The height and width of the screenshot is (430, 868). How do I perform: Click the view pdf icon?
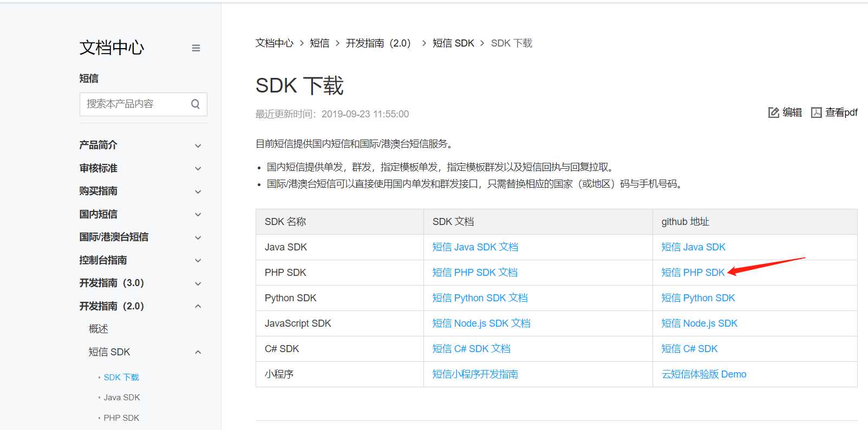pyautogui.click(x=817, y=113)
